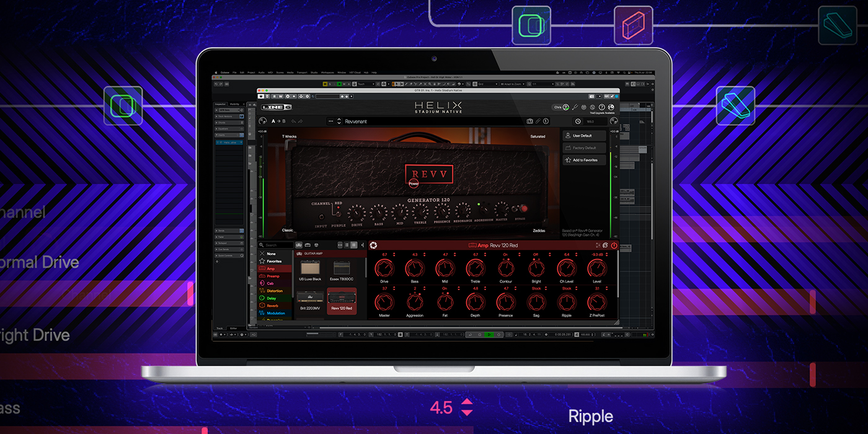The height and width of the screenshot is (434, 868).
Task: Open the Cubase Transport menu
Action: coord(302,73)
